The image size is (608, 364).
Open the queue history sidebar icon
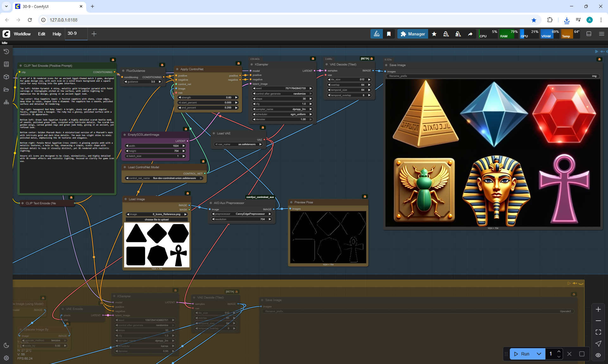point(6,52)
